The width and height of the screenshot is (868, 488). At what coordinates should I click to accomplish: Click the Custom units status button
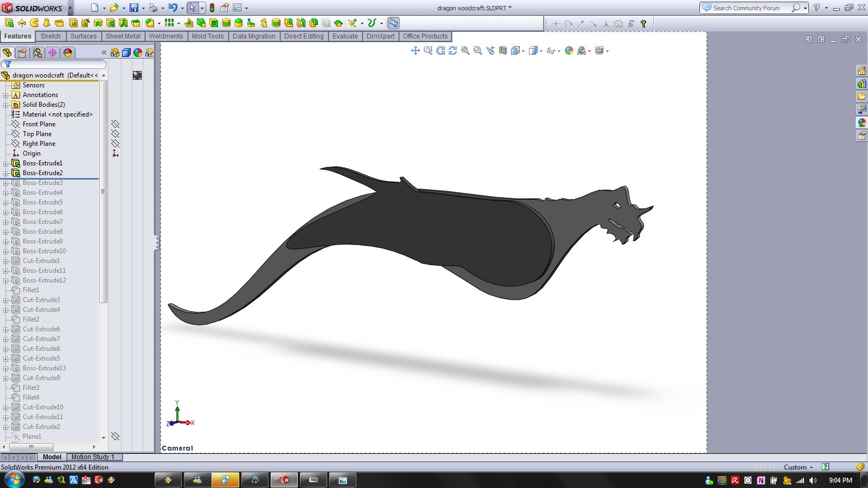798,467
